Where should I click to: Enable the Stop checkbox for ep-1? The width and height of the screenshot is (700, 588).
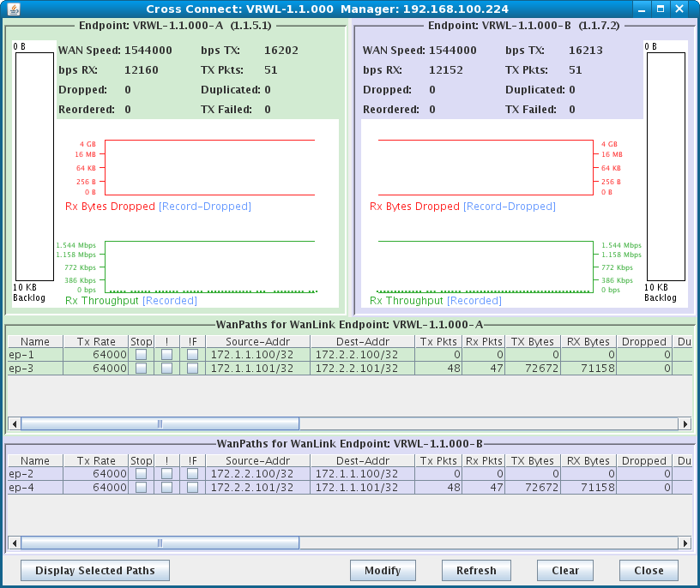click(141, 355)
